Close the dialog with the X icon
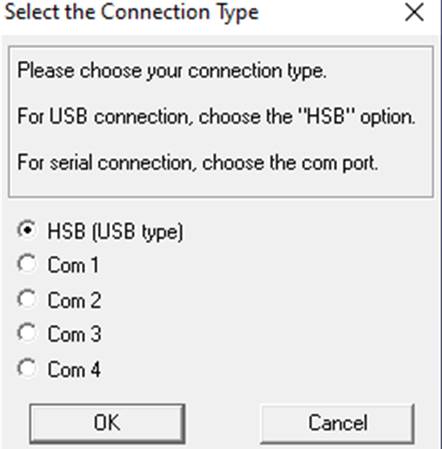442x449 pixels. coord(414,13)
